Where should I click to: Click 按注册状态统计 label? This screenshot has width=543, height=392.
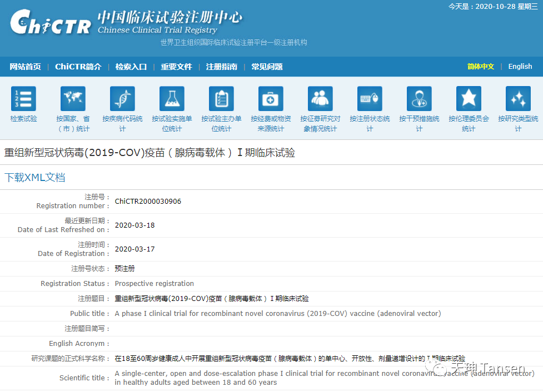370,124
